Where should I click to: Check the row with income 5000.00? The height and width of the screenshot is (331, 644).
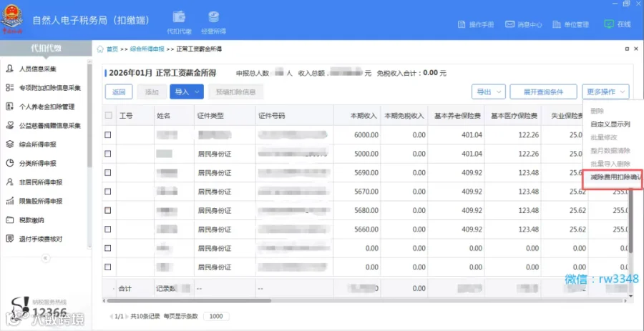click(x=108, y=154)
